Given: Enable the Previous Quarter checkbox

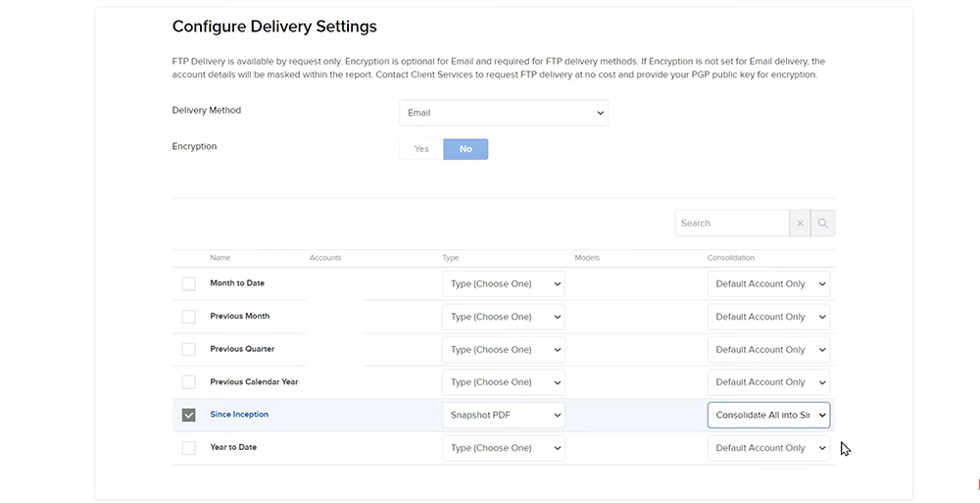Looking at the screenshot, I should tap(189, 350).
